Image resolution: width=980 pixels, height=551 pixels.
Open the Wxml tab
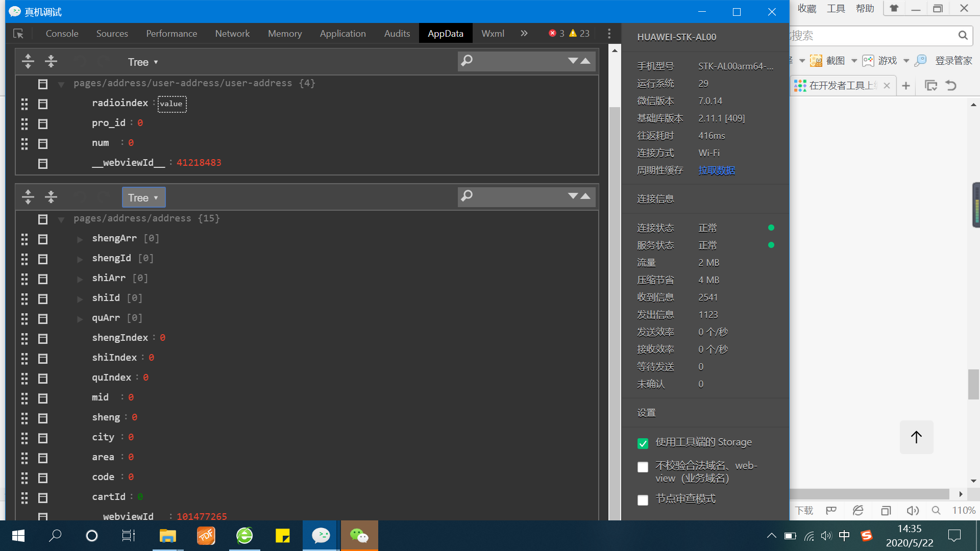tap(493, 34)
